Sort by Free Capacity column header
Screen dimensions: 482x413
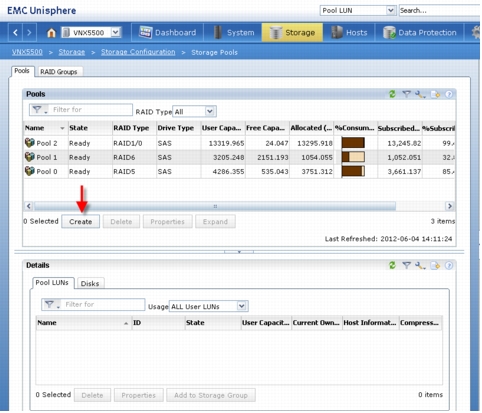point(267,128)
